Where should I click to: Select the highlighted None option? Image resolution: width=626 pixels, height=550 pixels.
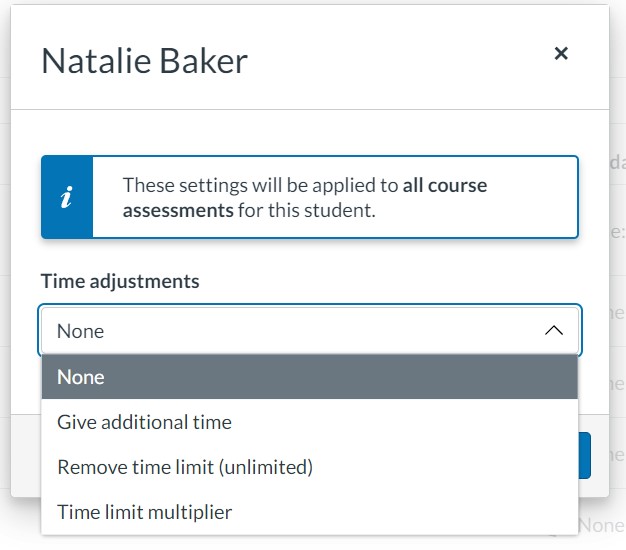tap(310, 377)
